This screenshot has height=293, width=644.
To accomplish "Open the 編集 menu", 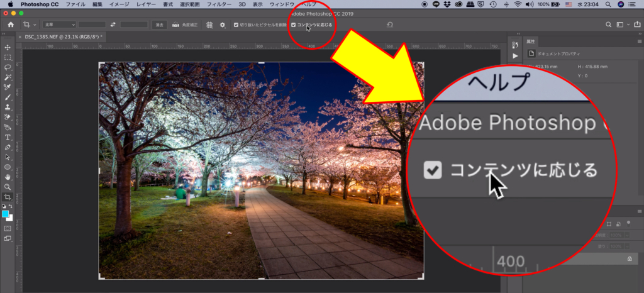I will 97,4.
